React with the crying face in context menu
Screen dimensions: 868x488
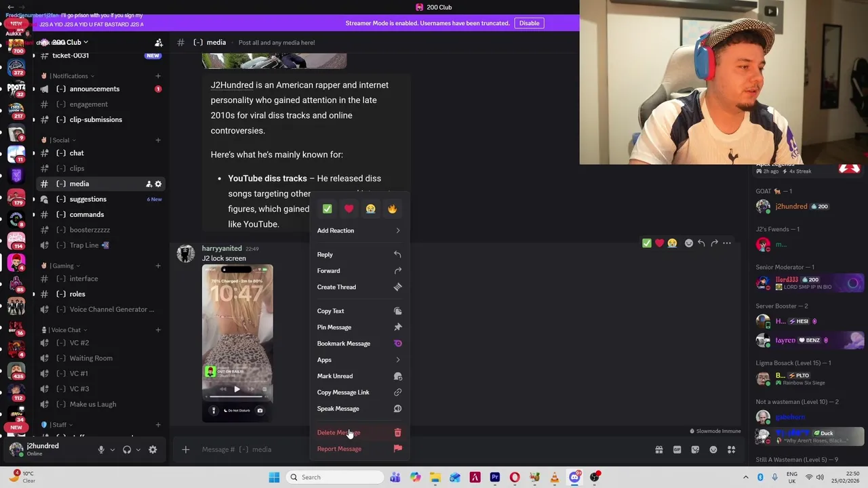[370, 209]
